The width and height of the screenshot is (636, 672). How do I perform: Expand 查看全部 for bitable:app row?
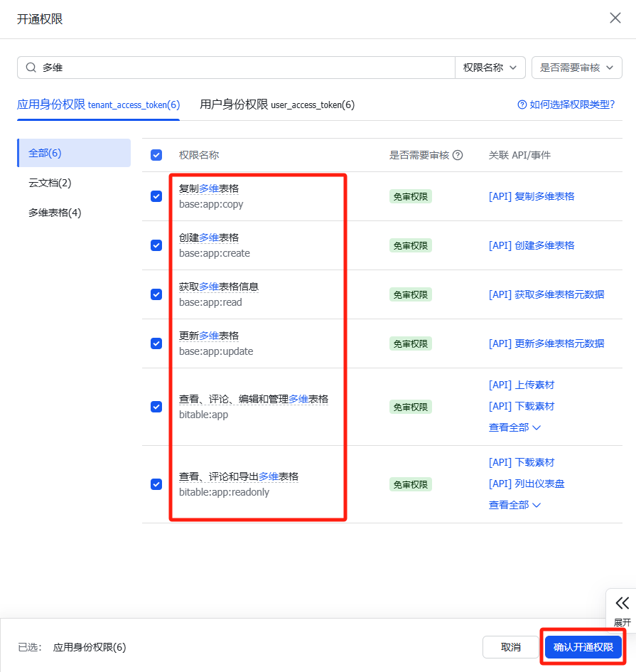[514, 427]
